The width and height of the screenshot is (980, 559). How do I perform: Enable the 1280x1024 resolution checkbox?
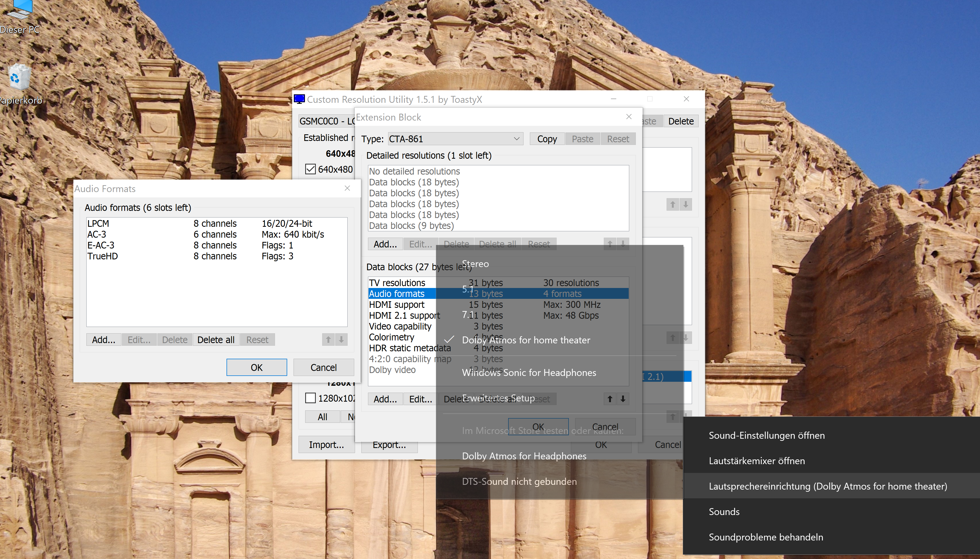point(310,398)
